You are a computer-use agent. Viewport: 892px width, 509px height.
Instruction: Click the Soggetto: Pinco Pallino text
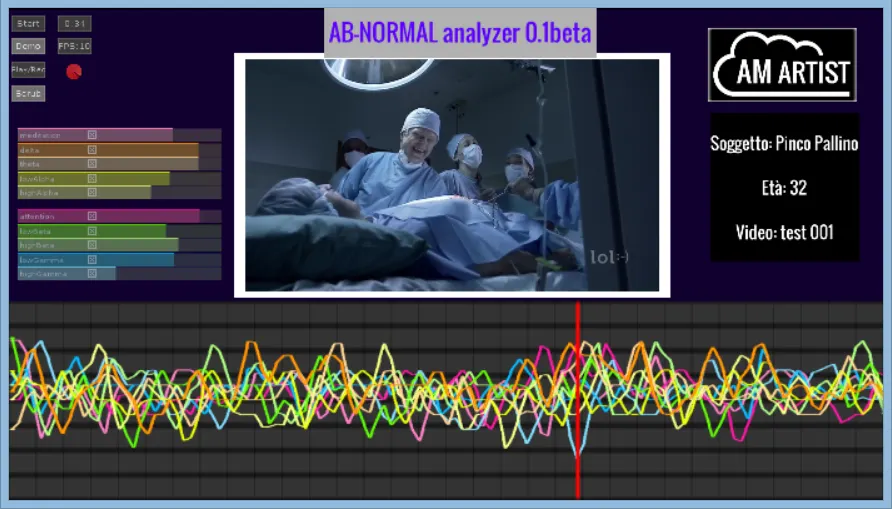click(784, 144)
